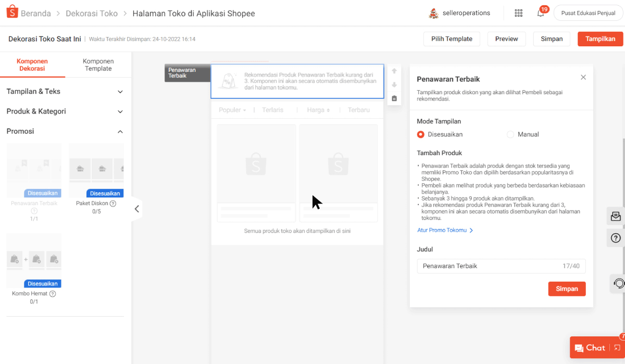The width and height of the screenshot is (625, 364).
Task: Switch to Komponen Template tab
Action: tap(98, 65)
